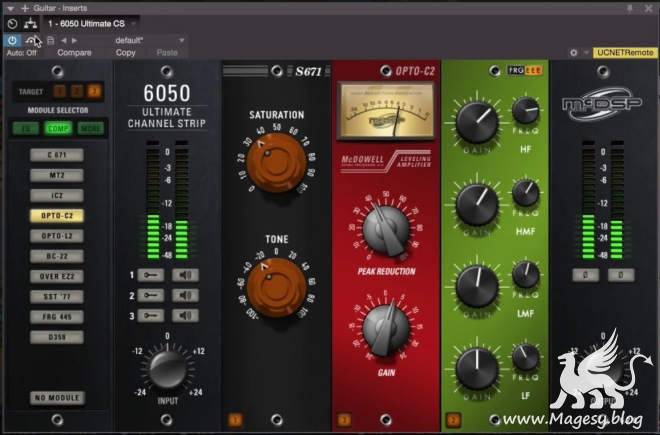Switch to the COMP module tab
Viewport: 660px width, 435px height.
pyautogui.click(x=58, y=128)
